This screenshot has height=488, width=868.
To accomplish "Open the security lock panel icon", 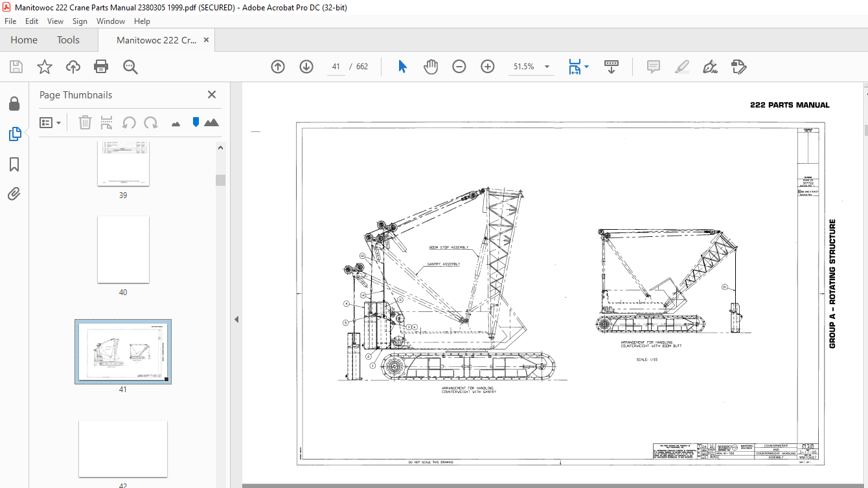I will pos(14,104).
